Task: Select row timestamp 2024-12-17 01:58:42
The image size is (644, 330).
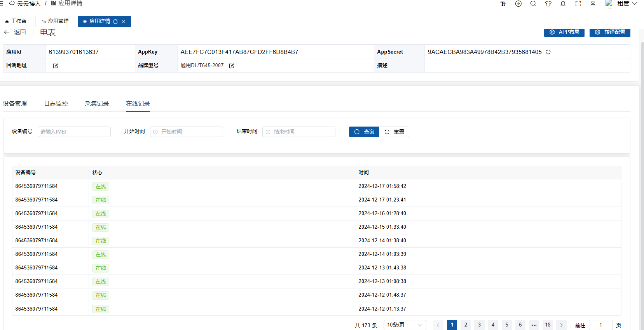Action: pos(382,186)
